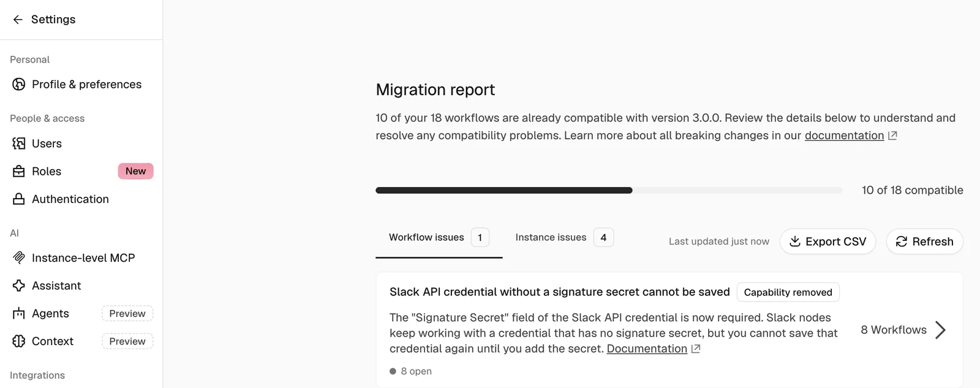Click the Workflow issues count badge 1
Screen dimensions: 980x388
pos(480,237)
